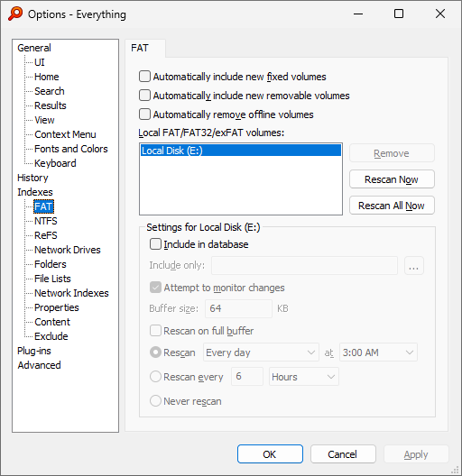Open Context Menu settings
The height and width of the screenshot is (476, 462).
pos(65,134)
